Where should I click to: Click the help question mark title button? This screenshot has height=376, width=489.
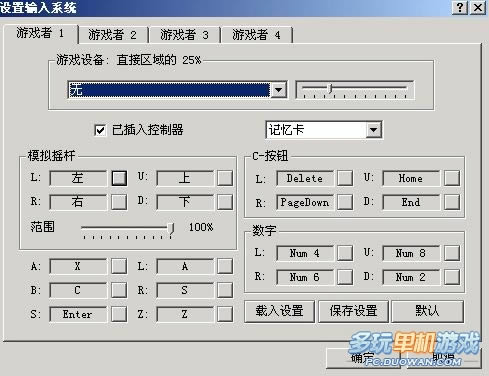pyautogui.click(x=460, y=7)
